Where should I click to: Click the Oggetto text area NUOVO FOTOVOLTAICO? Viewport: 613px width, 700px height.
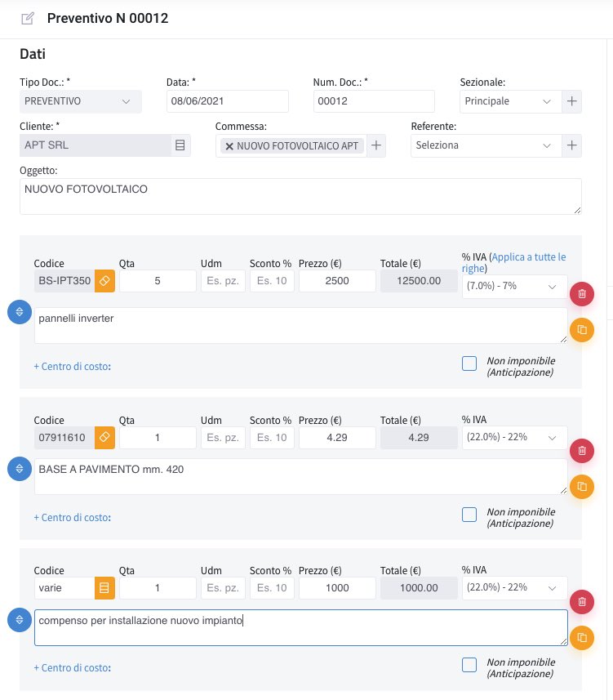[300, 196]
